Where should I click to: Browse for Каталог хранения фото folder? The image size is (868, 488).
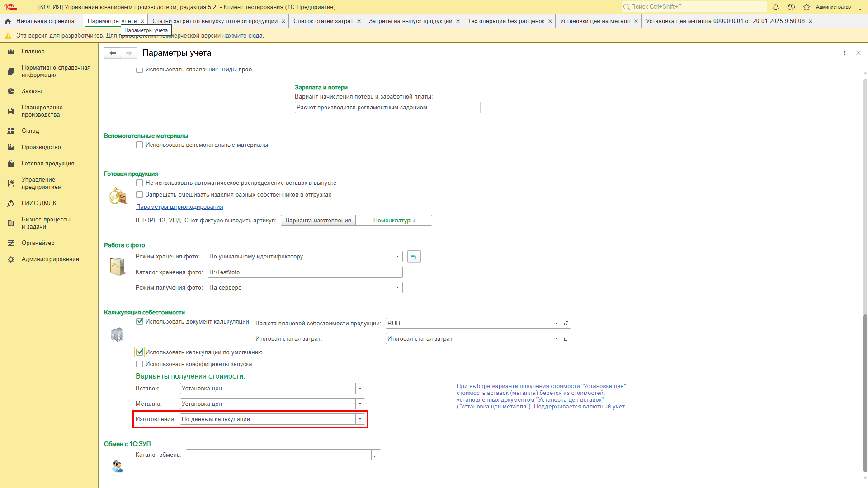[x=398, y=272]
